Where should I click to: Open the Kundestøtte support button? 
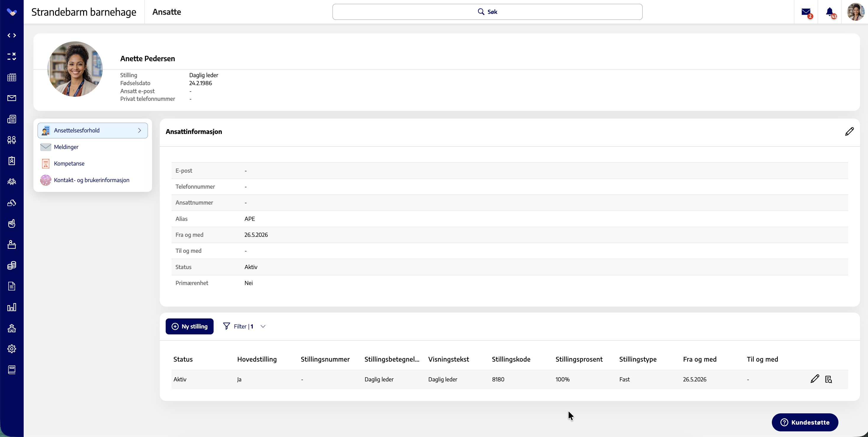coord(805,422)
